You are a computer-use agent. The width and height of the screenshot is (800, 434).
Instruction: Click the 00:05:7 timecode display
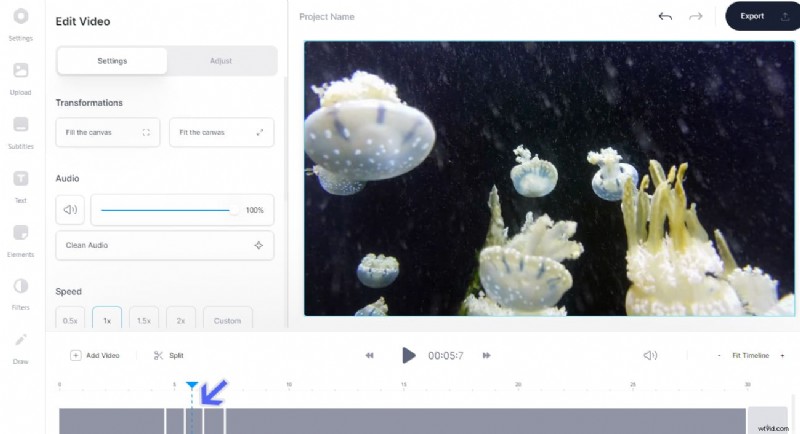pyautogui.click(x=445, y=355)
